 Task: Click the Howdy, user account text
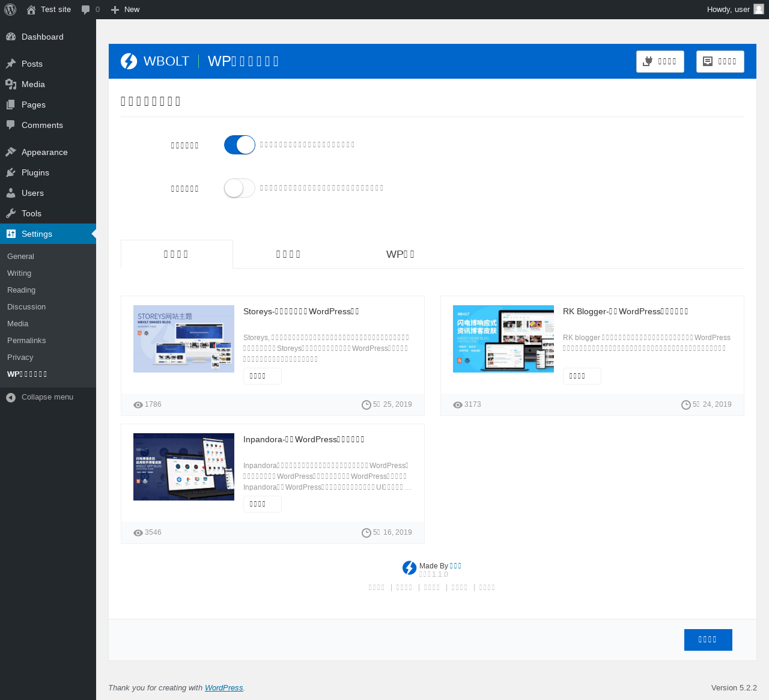728,10
